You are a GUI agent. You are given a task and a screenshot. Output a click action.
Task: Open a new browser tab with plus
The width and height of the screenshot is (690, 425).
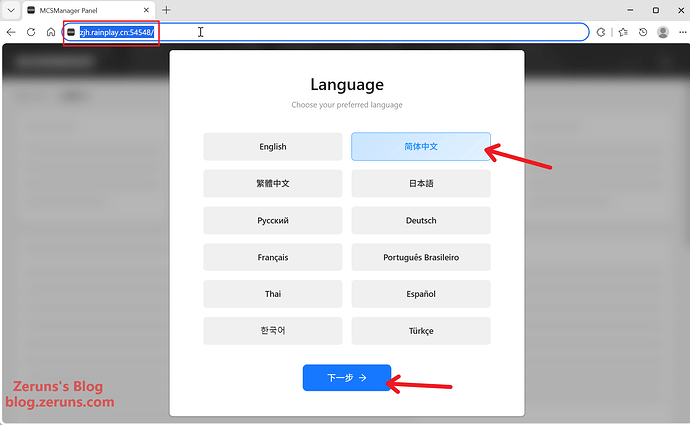coord(166,10)
